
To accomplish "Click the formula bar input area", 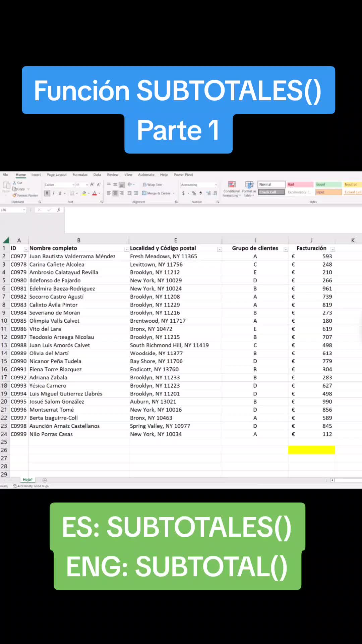I will pyautogui.click(x=213, y=220).
